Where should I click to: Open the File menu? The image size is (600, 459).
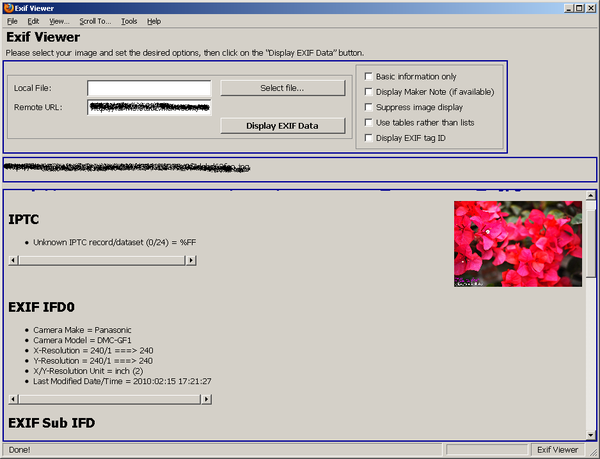(12, 21)
